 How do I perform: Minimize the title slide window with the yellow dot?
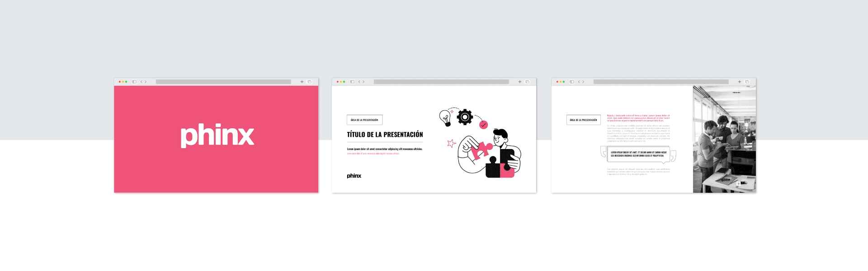[x=341, y=82]
